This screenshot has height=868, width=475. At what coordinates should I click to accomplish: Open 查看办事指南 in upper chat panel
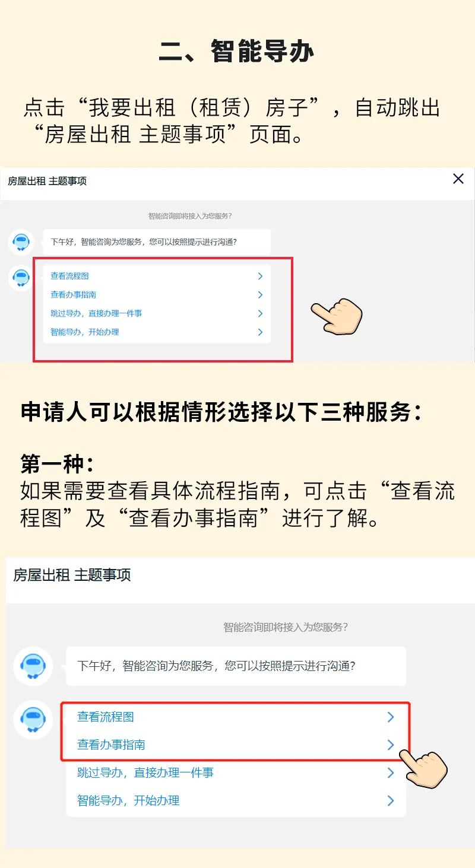tap(157, 295)
